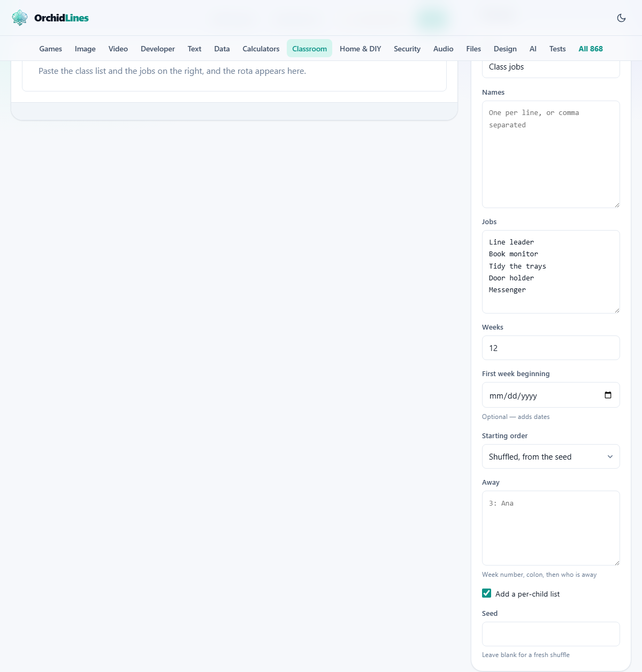
Task: Open the Home & DIY category
Action: (x=360, y=49)
